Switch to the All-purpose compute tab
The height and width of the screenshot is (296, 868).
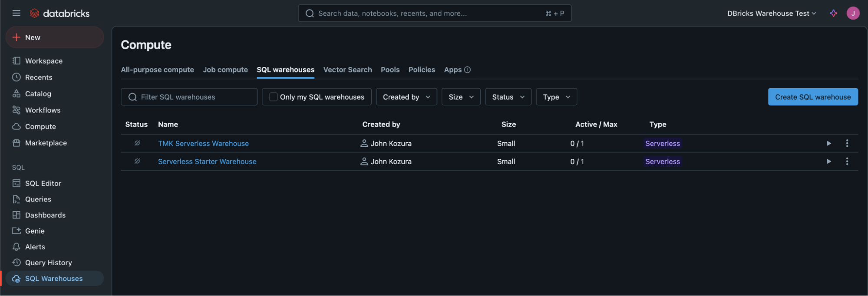pos(157,70)
